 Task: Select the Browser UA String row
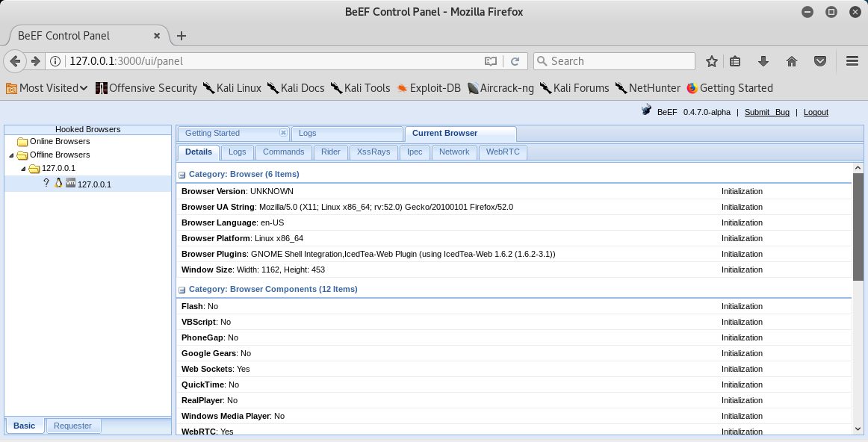pyautogui.click(x=515, y=207)
